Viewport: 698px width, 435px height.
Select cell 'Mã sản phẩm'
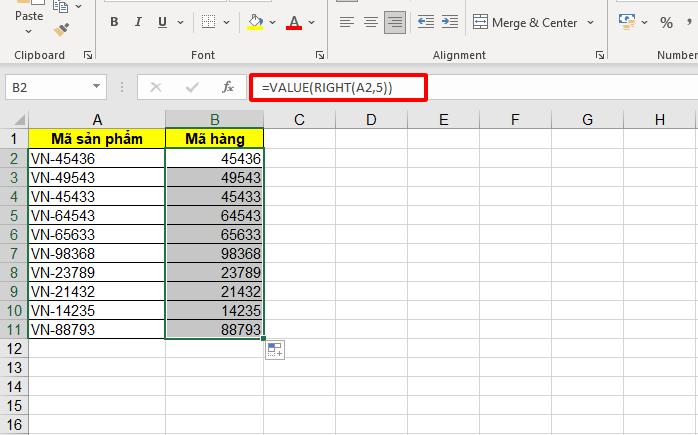97,139
